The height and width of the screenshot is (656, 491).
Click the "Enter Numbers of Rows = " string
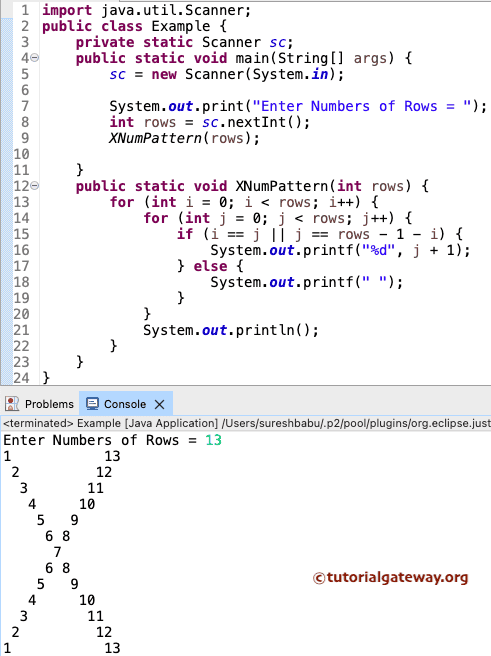(362, 106)
